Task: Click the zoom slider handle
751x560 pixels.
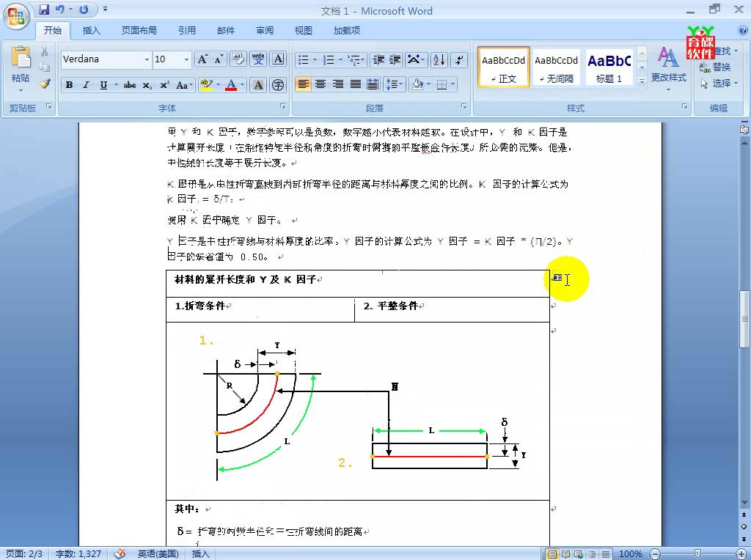Action: pos(698,554)
